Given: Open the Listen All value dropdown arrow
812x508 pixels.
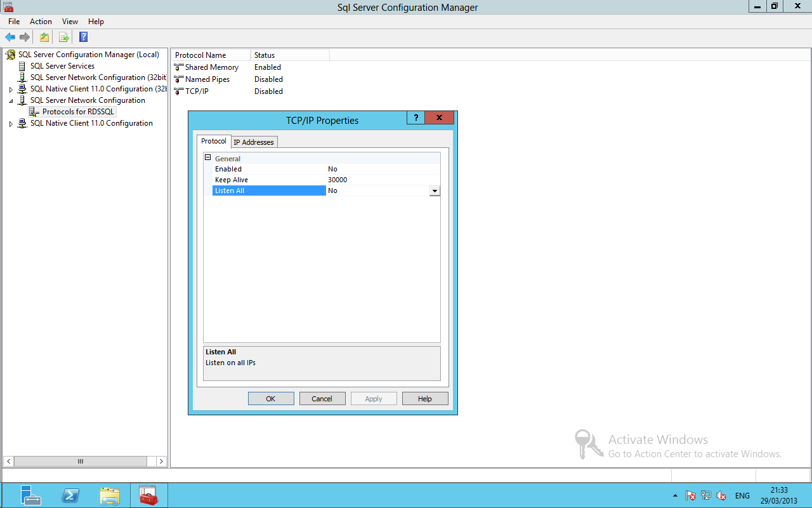Looking at the screenshot, I should (435, 190).
